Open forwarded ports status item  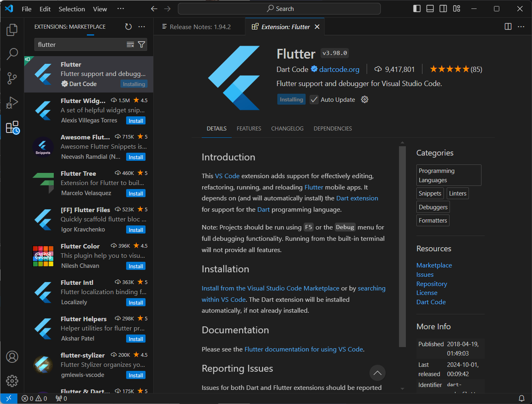[61, 398]
